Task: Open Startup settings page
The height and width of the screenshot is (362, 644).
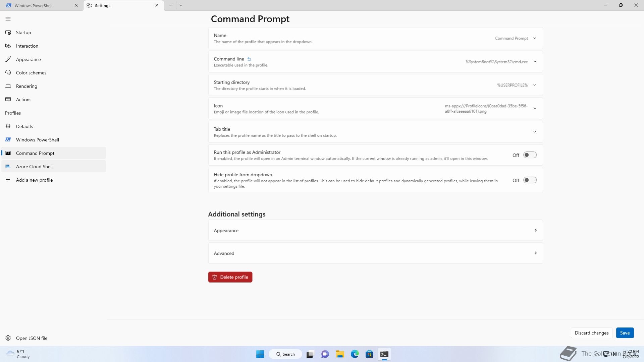Action: [54, 33]
